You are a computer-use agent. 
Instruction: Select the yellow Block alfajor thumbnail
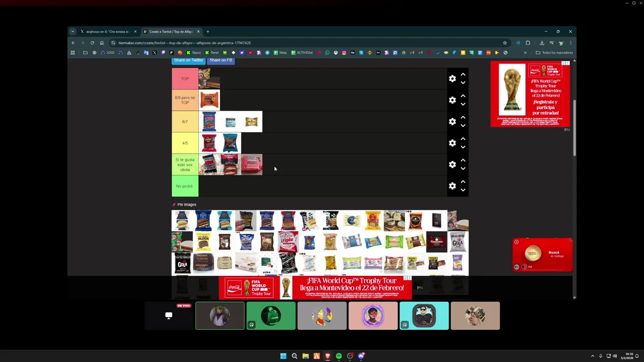coord(203,242)
